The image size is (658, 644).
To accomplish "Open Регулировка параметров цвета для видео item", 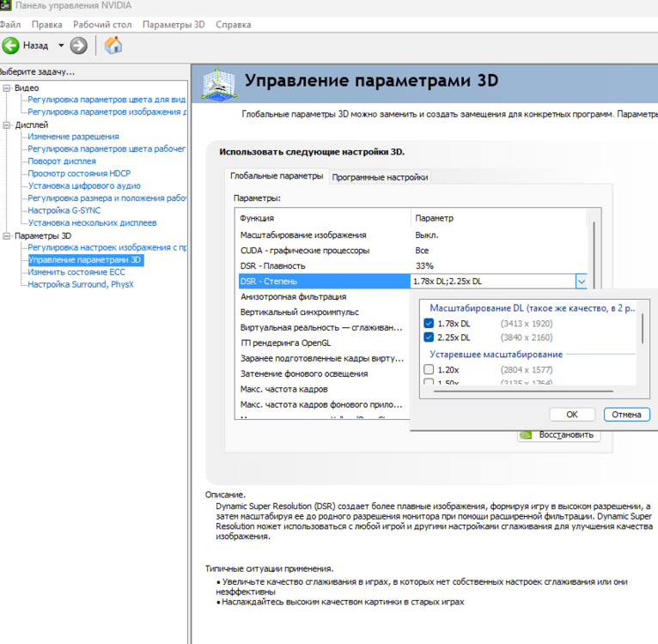I will click(107, 100).
